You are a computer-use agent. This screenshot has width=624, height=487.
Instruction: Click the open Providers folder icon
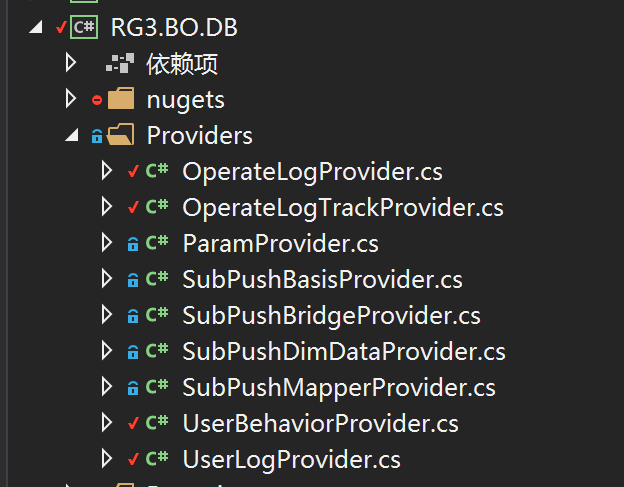click(121, 134)
